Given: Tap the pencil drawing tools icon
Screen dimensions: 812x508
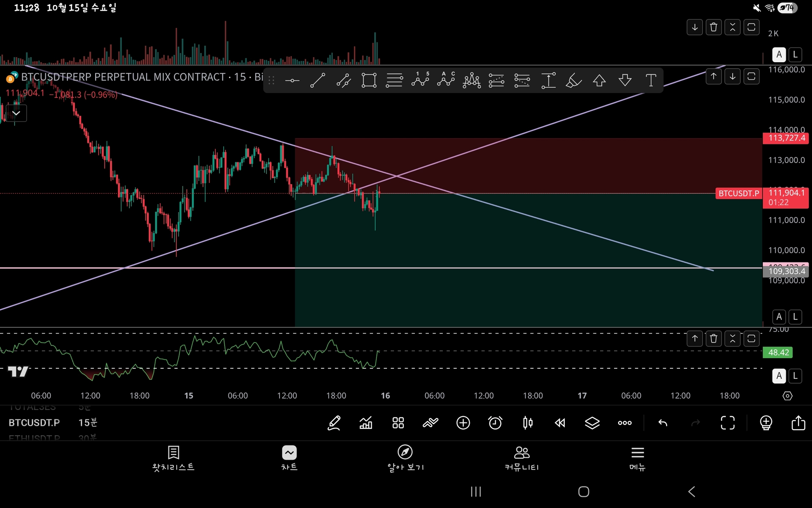Looking at the screenshot, I should click(334, 422).
